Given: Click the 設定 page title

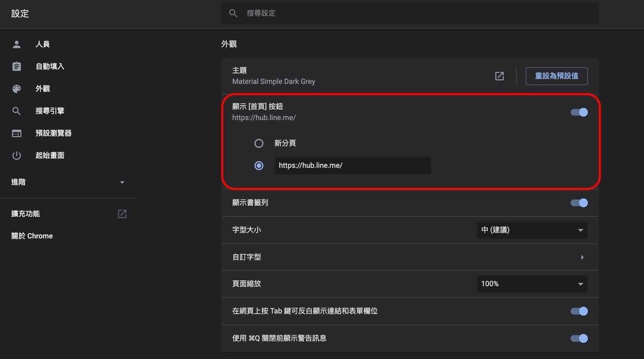Looking at the screenshot, I should tap(20, 14).
